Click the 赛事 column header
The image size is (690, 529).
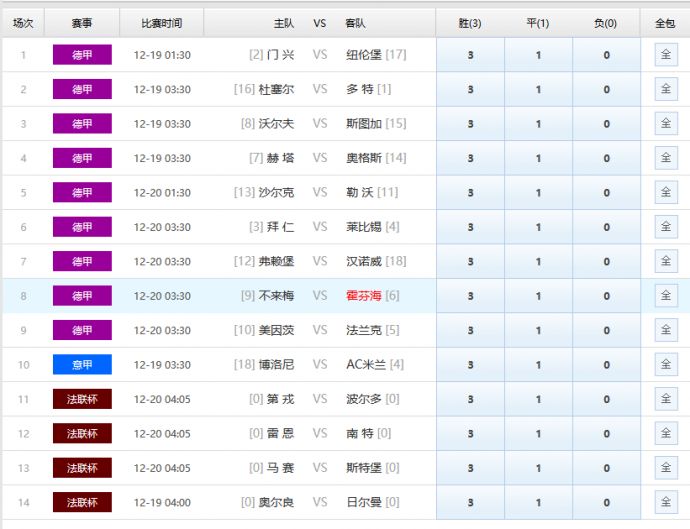pyautogui.click(x=82, y=23)
